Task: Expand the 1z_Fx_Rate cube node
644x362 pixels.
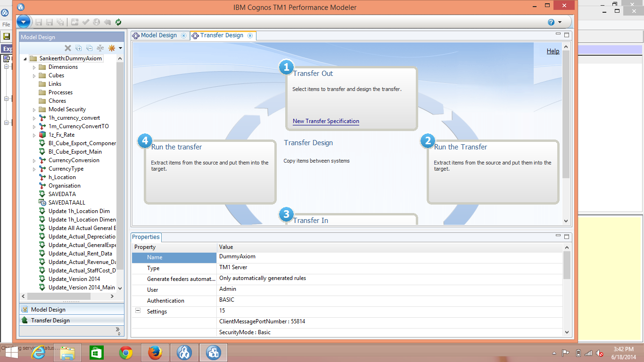Action: coord(34,135)
